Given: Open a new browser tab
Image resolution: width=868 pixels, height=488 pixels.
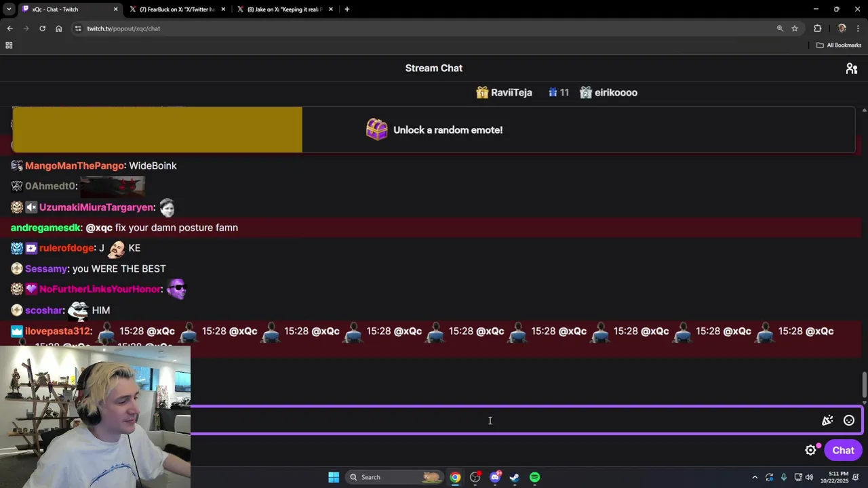Looking at the screenshot, I should click(x=347, y=9).
